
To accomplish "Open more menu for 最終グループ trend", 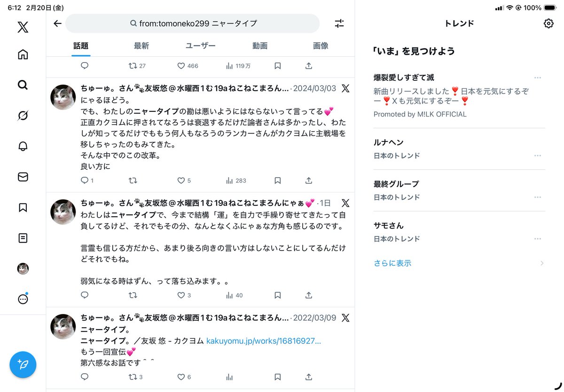I will (x=538, y=197).
